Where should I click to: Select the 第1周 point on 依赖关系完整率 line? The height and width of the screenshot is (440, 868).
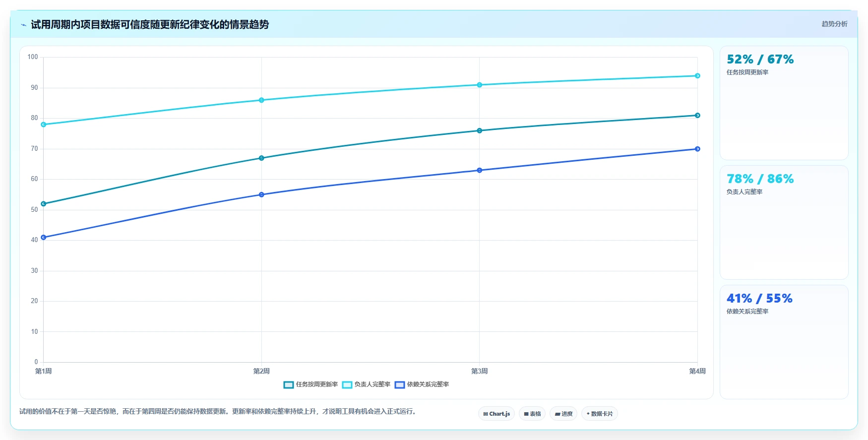(44, 238)
